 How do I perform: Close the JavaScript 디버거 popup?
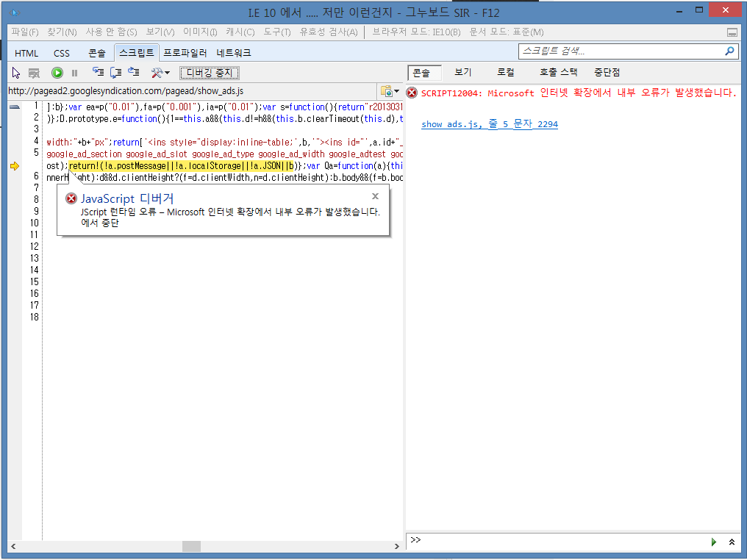375,196
